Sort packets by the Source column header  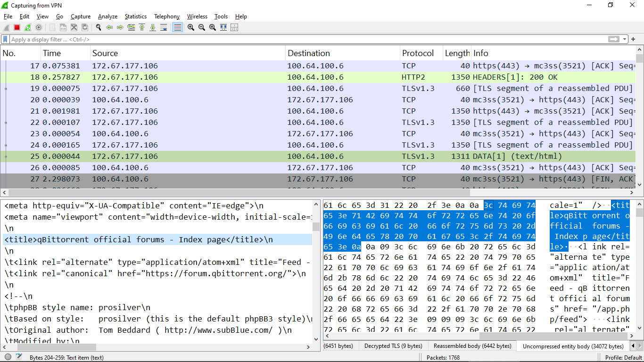click(188, 53)
